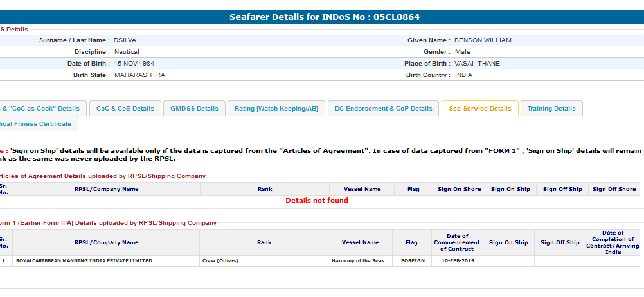The image size is (644, 297).
Task: Click place of birth VASAI- THANE
Action: (x=477, y=63)
